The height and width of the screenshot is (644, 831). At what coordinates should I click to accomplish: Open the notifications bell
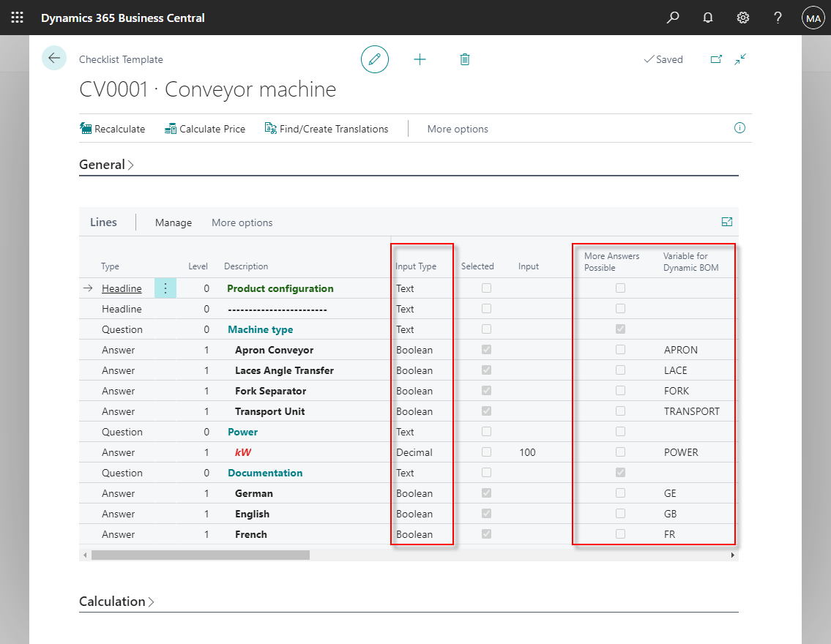click(707, 18)
